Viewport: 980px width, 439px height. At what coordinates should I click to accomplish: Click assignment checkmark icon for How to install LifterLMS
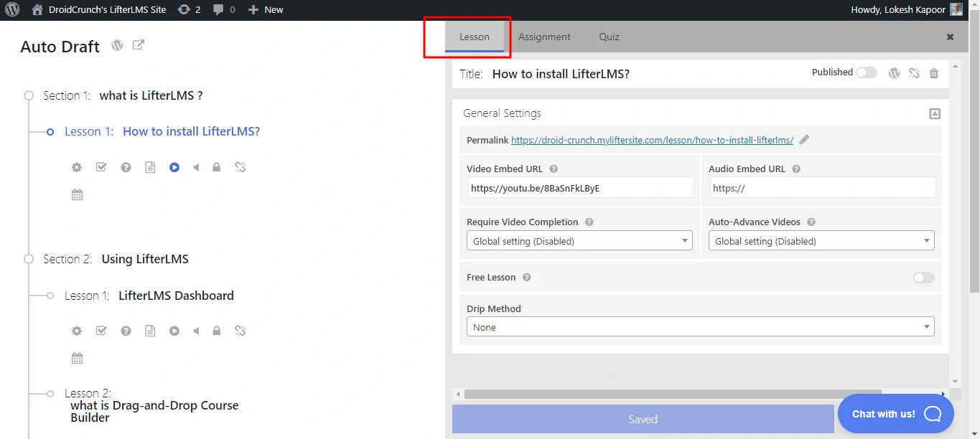click(101, 167)
